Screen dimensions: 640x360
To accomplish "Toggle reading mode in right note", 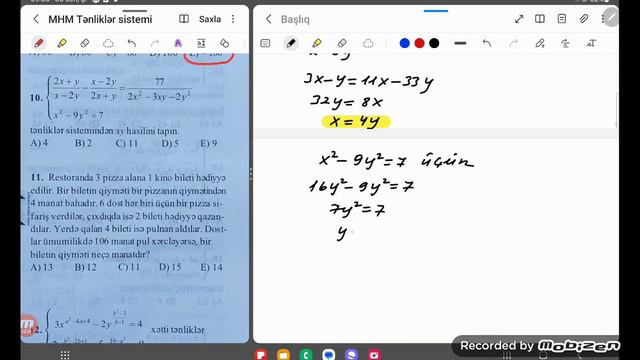I will [x=540, y=19].
